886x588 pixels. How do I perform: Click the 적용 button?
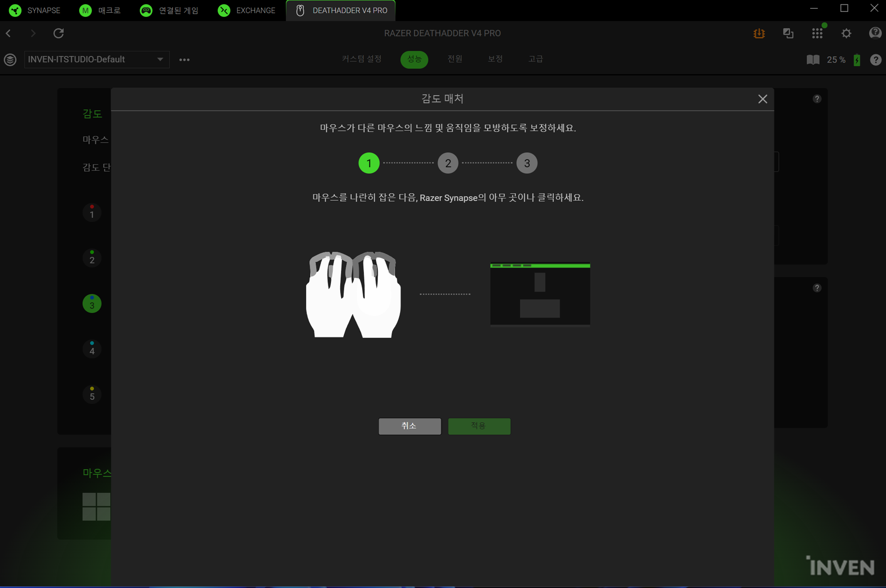479,426
